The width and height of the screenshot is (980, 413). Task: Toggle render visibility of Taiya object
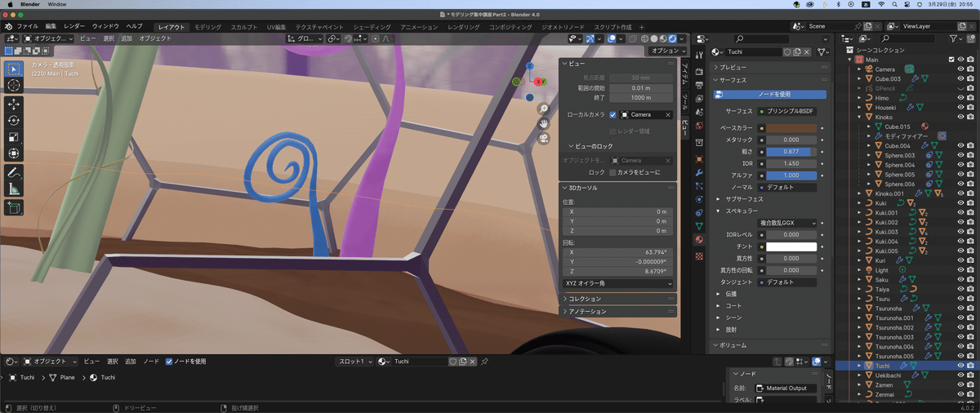tap(970, 289)
